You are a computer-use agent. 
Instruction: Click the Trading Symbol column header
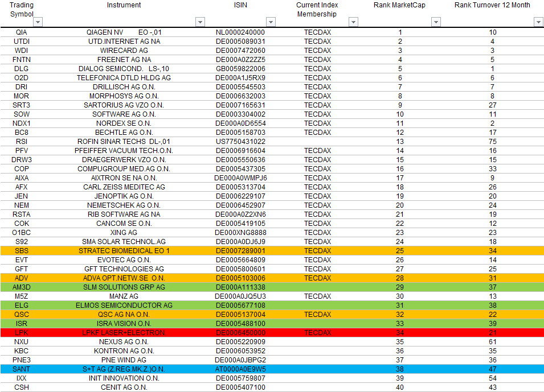22,9
